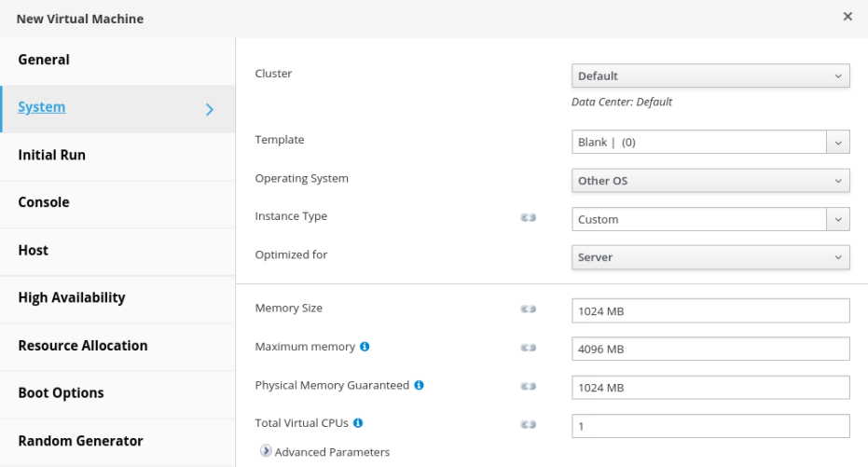Click link icon beside Physical Memory Guaranteed
The height and width of the screenshot is (467, 868).
click(x=528, y=386)
